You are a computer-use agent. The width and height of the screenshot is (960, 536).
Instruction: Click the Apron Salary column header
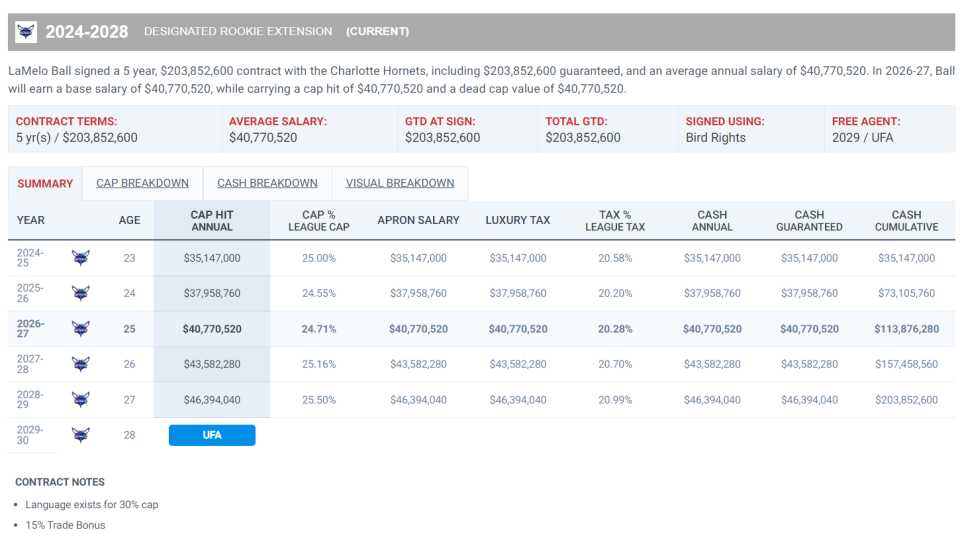point(418,220)
